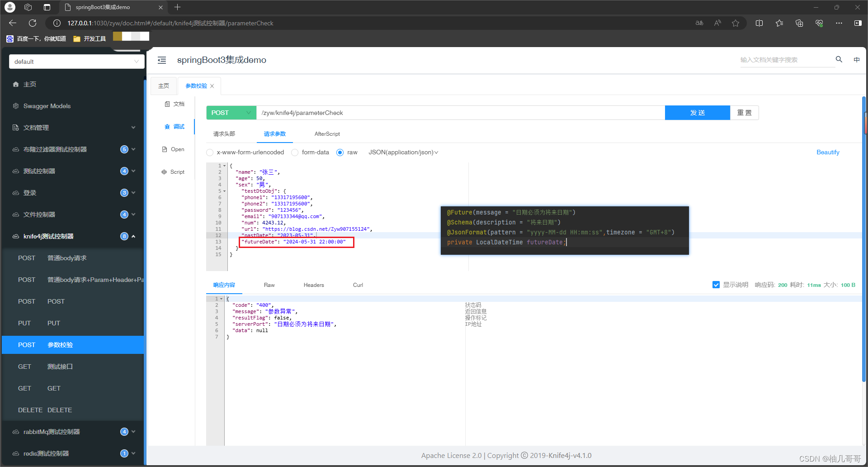Expand the 登录 group
The width and height of the screenshot is (868, 467).
(72, 193)
